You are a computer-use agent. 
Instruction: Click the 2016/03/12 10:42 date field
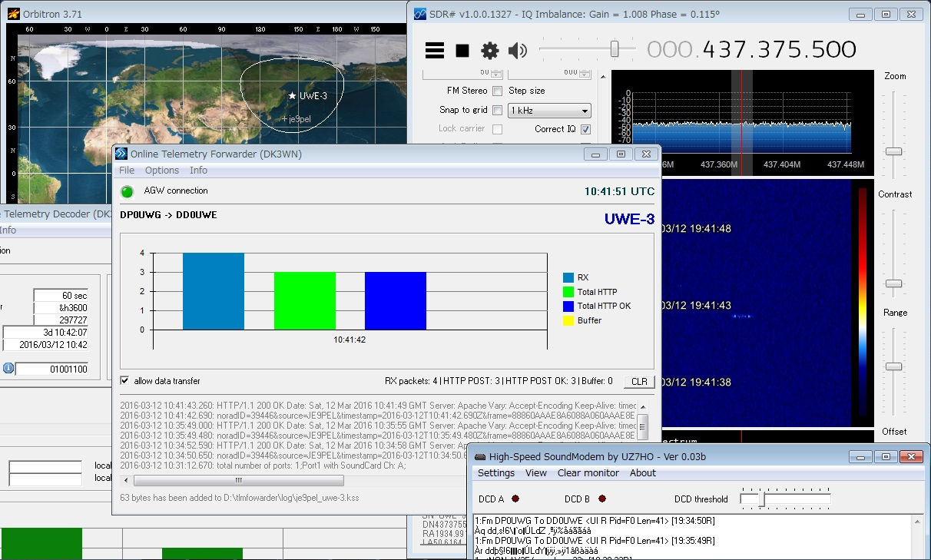pos(46,345)
